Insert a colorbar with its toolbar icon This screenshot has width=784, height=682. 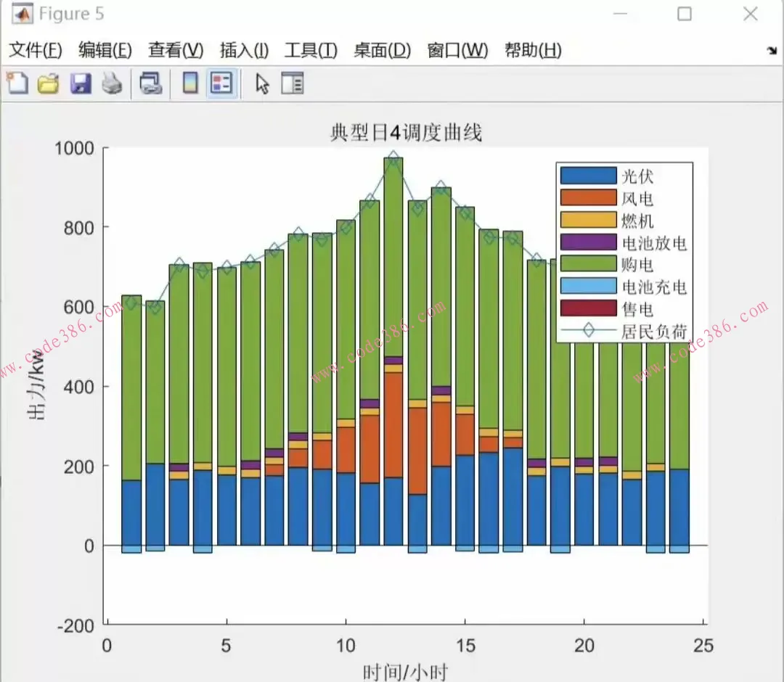(x=189, y=83)
